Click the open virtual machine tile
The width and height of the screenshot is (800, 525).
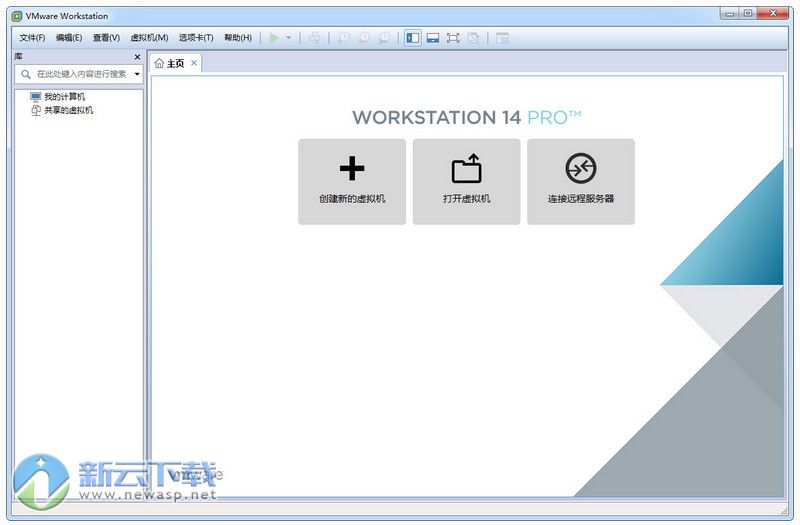tap(466, 181)
